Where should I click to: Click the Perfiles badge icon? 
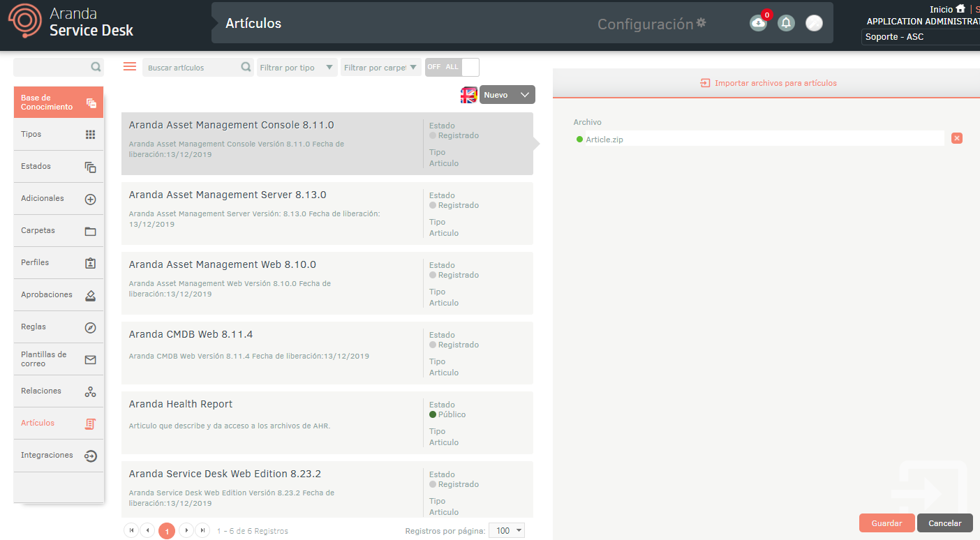pyautogui.click(x=90, y=264)
